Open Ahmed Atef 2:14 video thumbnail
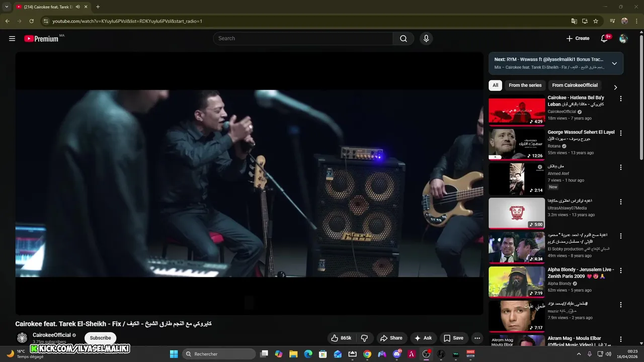Image resolution: width=644 pixels, height=362 pixels. click(x=517, y=179)
